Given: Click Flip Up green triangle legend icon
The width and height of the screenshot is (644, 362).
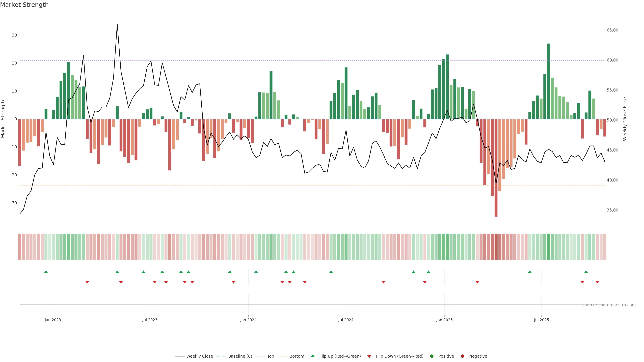Looking at the screenshot, I should 312,356.
